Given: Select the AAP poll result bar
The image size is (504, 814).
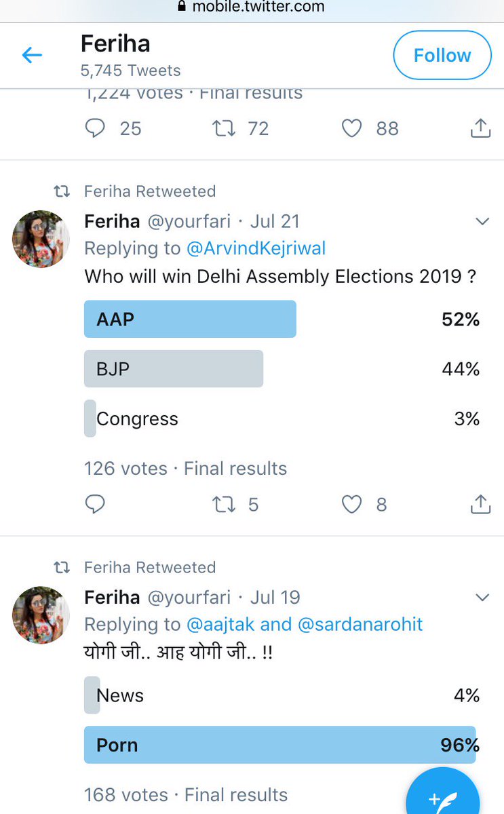Looking at the screenshot, I should (x=190, y=319).
